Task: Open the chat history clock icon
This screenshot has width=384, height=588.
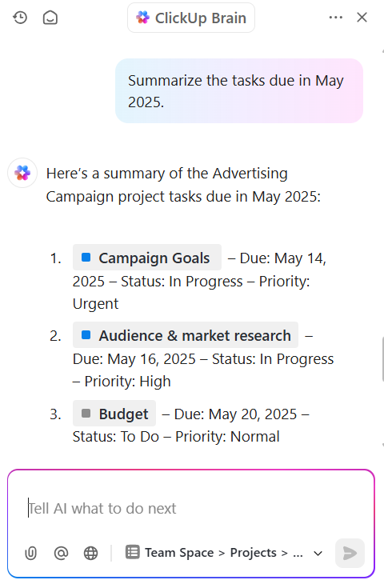Action: 20,18
